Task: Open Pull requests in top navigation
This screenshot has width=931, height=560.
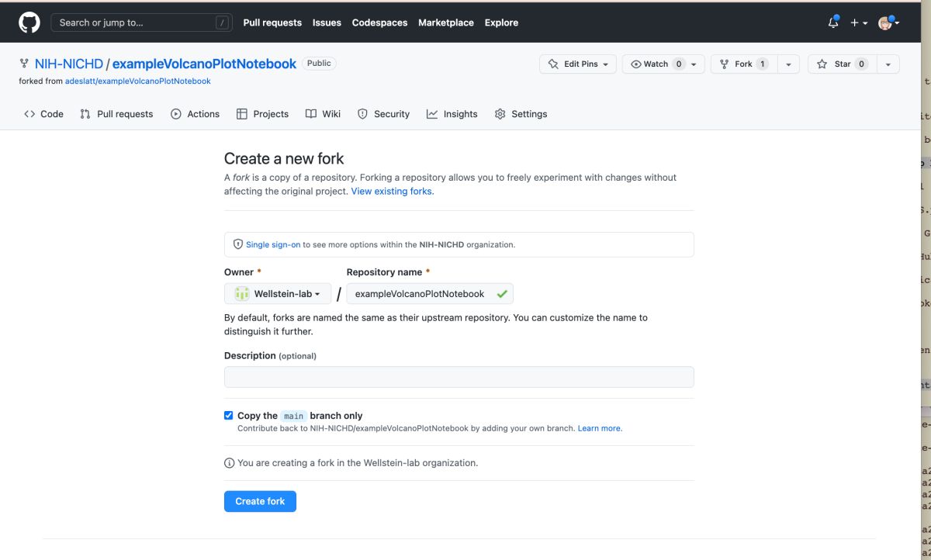Action: [272, 23]
